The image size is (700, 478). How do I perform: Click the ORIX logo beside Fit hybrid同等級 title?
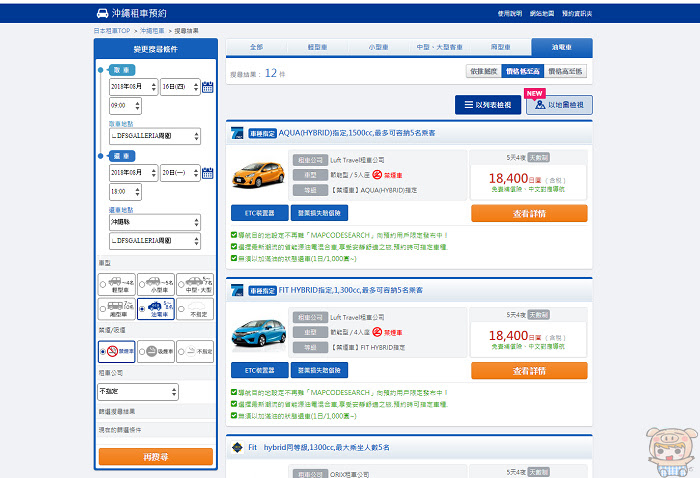point(237,447)
